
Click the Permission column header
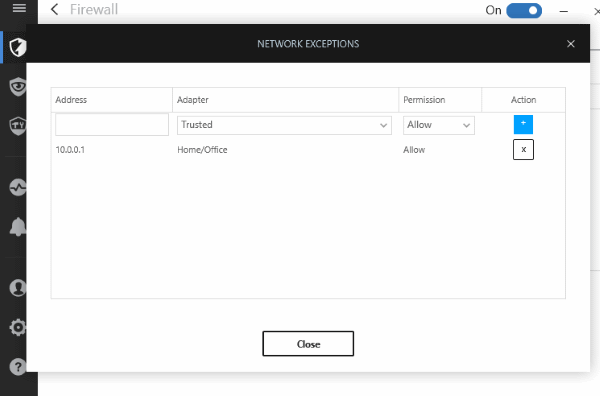440,100
